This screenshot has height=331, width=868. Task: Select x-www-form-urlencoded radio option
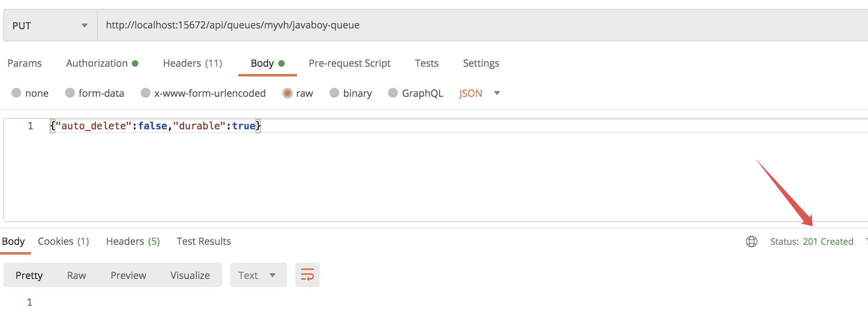(x=146, y=93)
